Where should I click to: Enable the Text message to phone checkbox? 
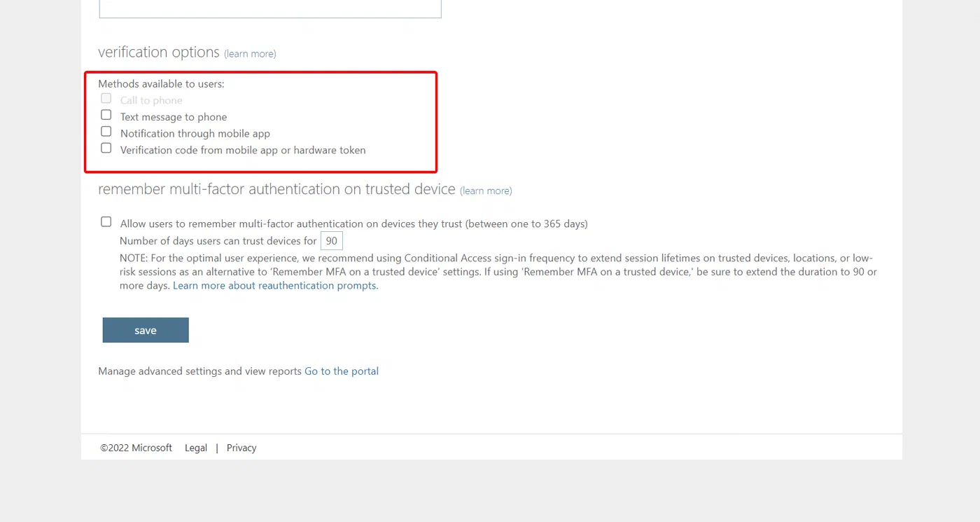pyautogui.click(x=106, y=114)
